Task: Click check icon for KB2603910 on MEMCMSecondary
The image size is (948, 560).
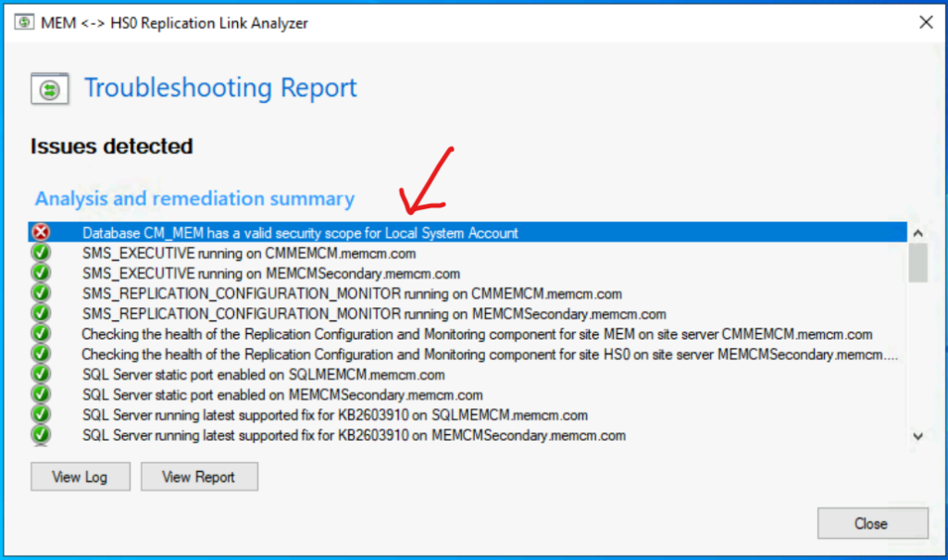Action: pos(41,435)
